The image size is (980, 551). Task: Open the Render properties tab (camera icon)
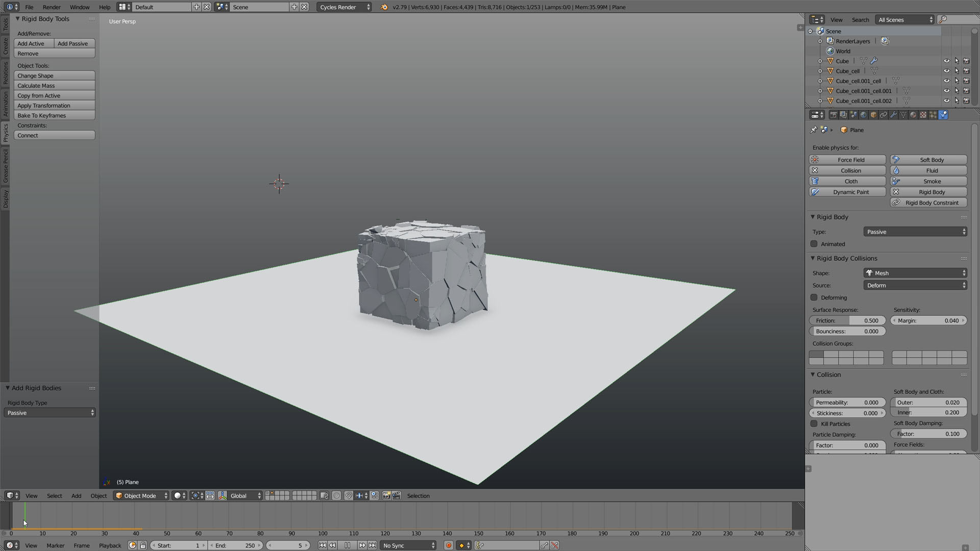[x=834, y=115]
